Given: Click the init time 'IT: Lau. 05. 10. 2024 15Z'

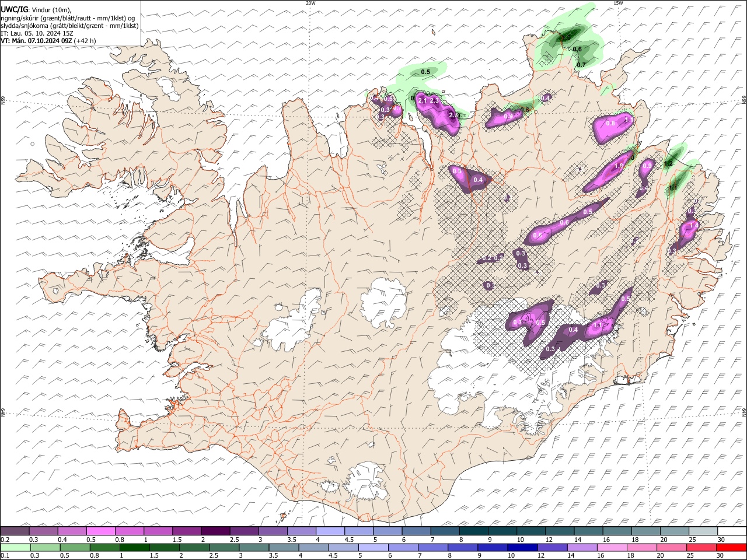Looking at the screenshot, I should 37,33.
